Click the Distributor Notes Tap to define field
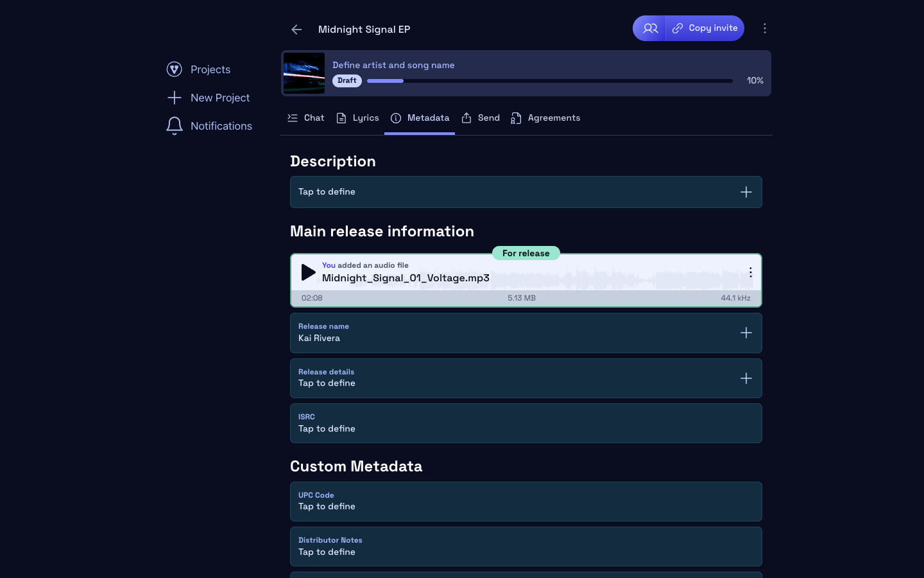This screenshot has width=924, height=578. (x=526, y=547)
